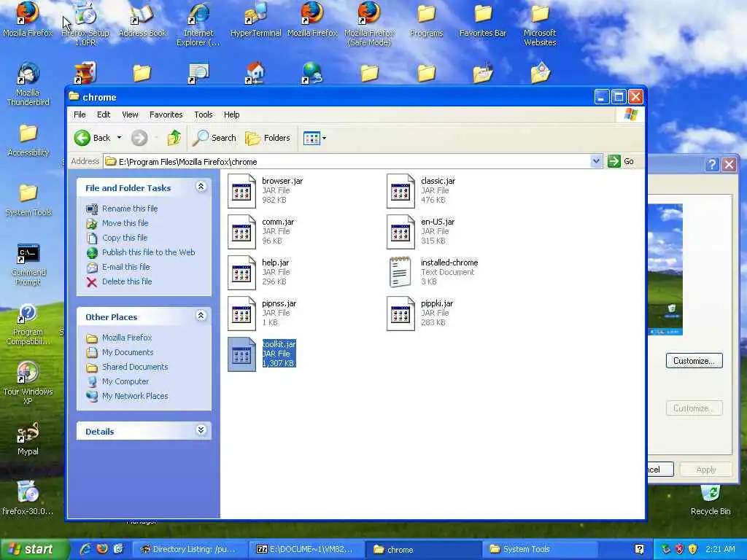The image size is (747, 560).
Task: Click upper Customize button in background dialog
Action: 694,361
